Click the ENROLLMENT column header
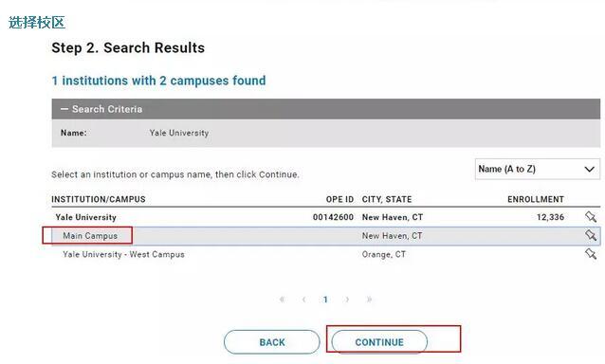 click(536, 199)
